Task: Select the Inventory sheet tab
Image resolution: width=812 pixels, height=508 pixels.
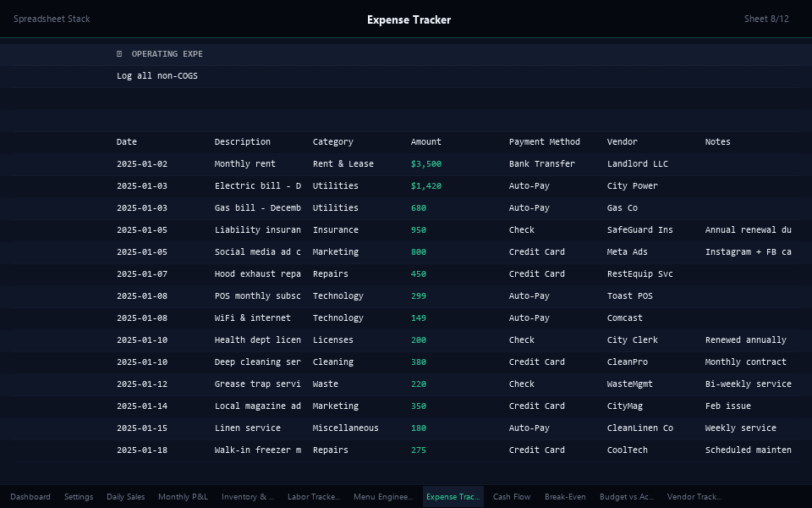Action: (x=247, y=497)
